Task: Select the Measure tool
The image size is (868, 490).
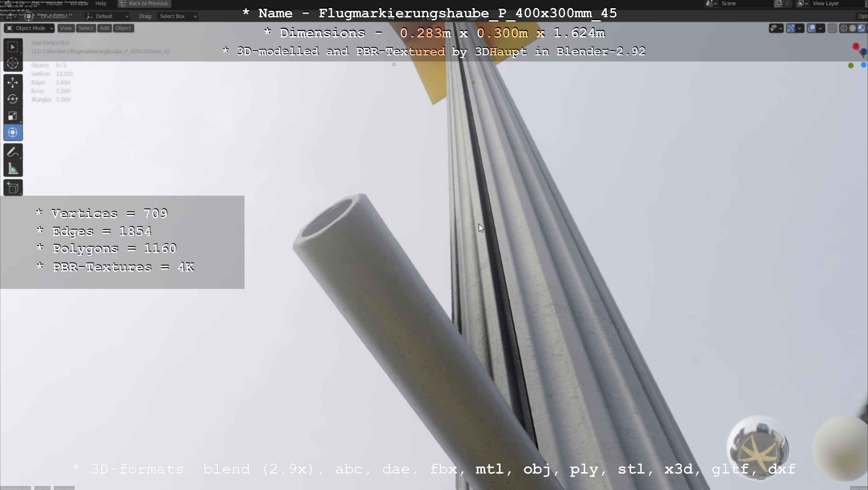Action: (13, 169)
